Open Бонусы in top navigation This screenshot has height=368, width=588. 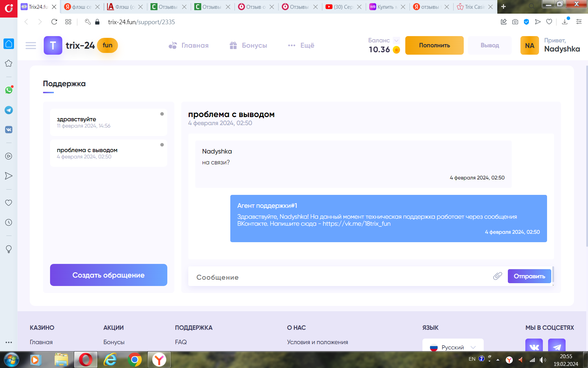pos(248,46)
